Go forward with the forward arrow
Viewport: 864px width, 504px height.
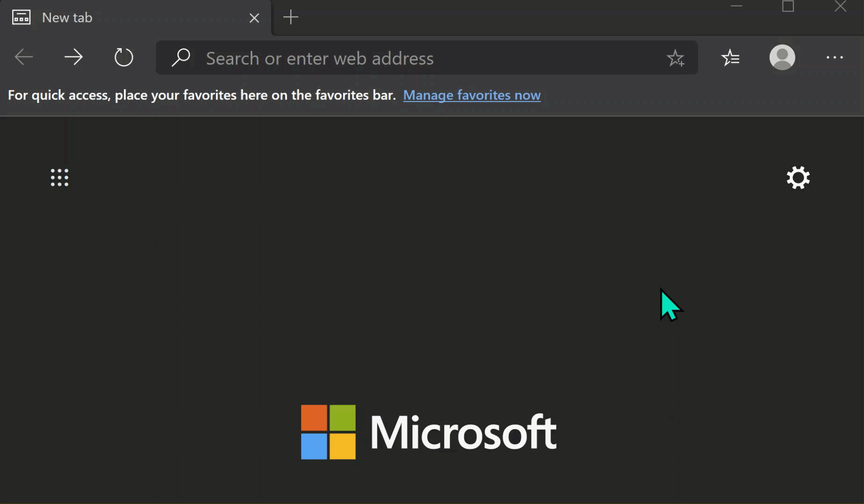click(x=73, y=58)
